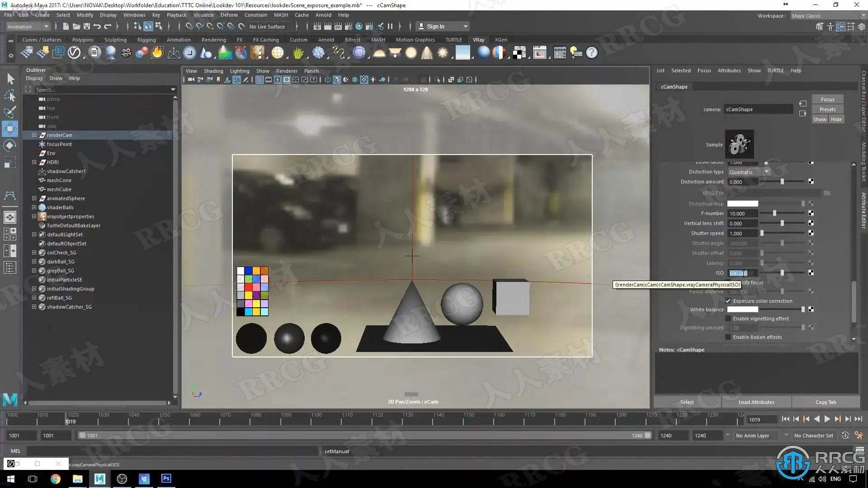Click the save scene floppy icon
Image resolution: width=868 pixels, height=488 pixels.
pos(87,27)
